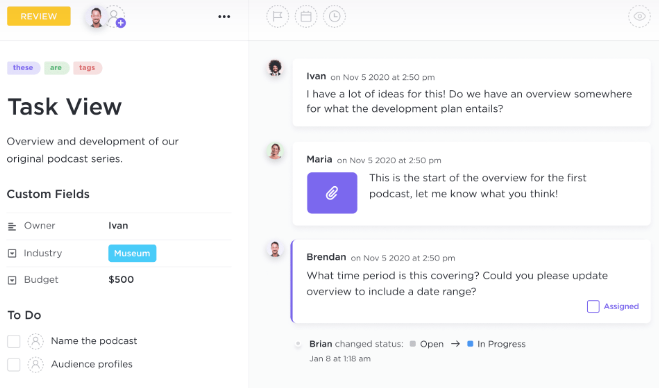Open the purple paperclip attachment
This screenshot has height=388, width=659.
tap(332, 193)
